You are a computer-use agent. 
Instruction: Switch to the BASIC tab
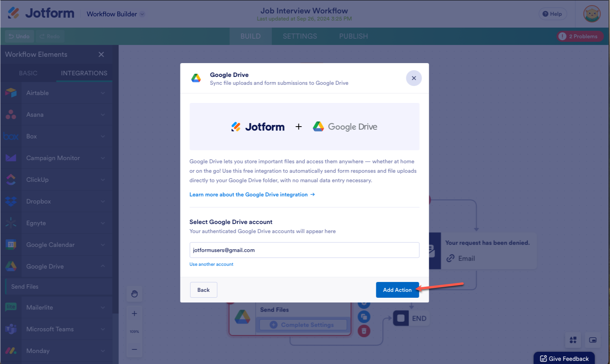(28, 73)
